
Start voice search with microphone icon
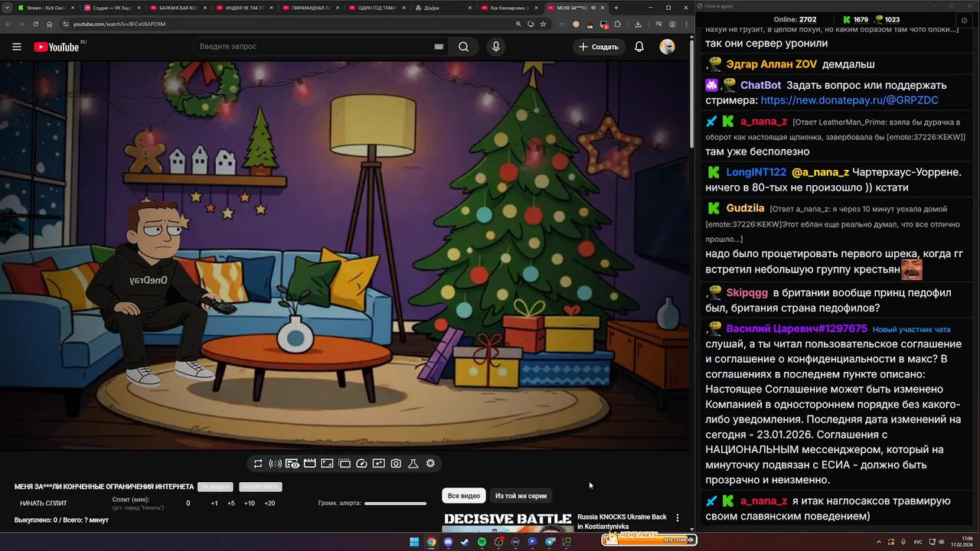[496, 47]
